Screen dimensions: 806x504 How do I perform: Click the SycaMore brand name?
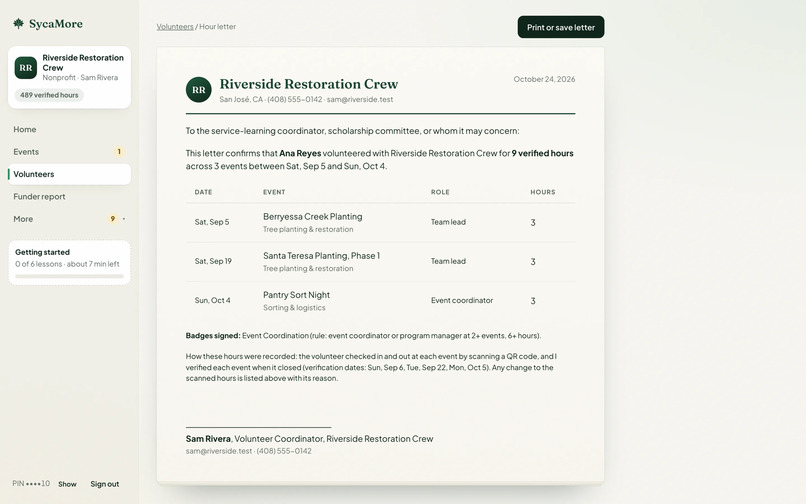pyautogui.click(x=56, y=24)
